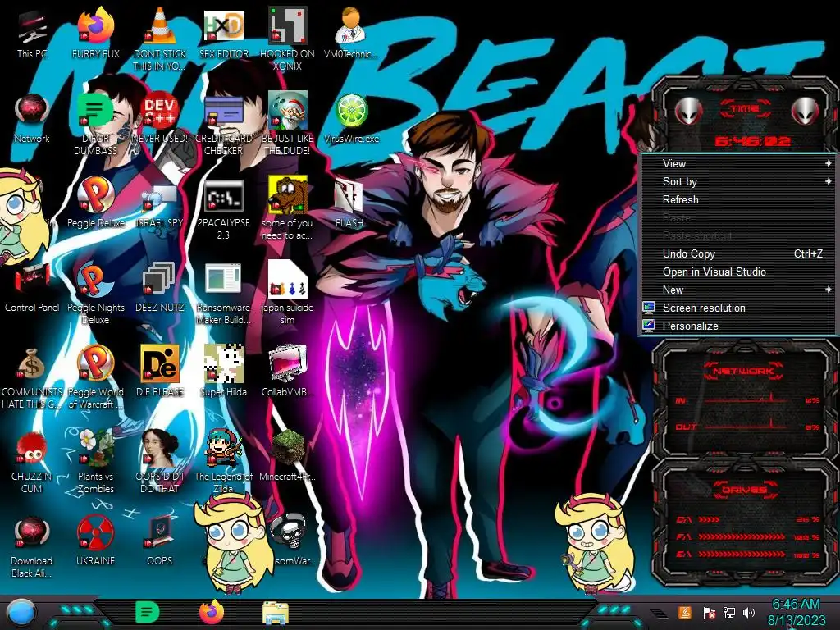Image resolution: width=840 pixels, height=630 pixels.
Task: Select the Super Hilda desktop icon
Action: pyautogui.click(x=223, y=364)
